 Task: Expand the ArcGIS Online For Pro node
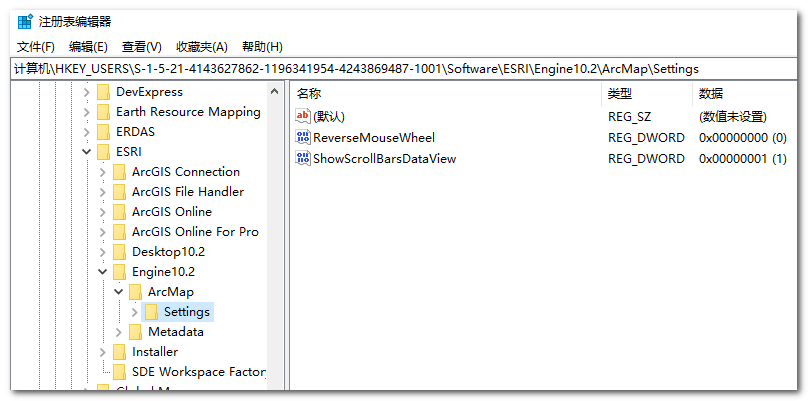tap(103, 232)
